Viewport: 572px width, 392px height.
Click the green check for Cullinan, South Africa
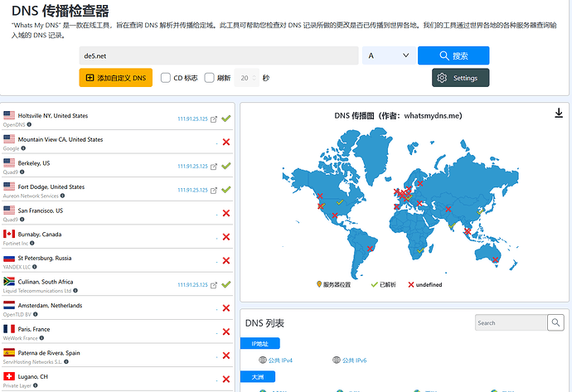coord(226,284)
